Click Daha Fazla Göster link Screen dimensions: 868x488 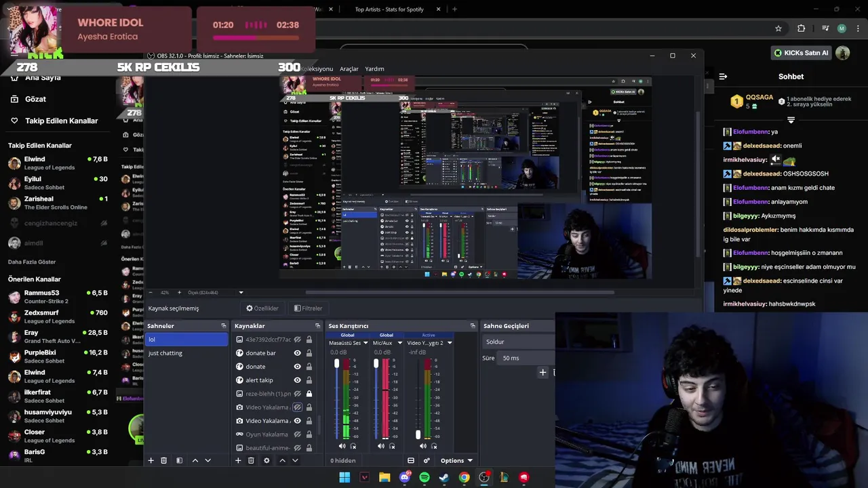point(32,262)
